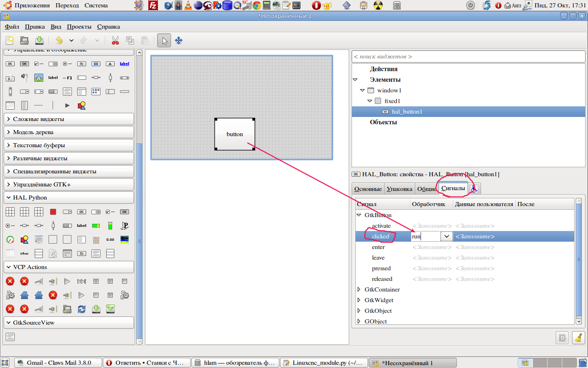Choose the open-folder action in VCP Actions
Screen dimensions: 588x368
(x=67, y=309)
